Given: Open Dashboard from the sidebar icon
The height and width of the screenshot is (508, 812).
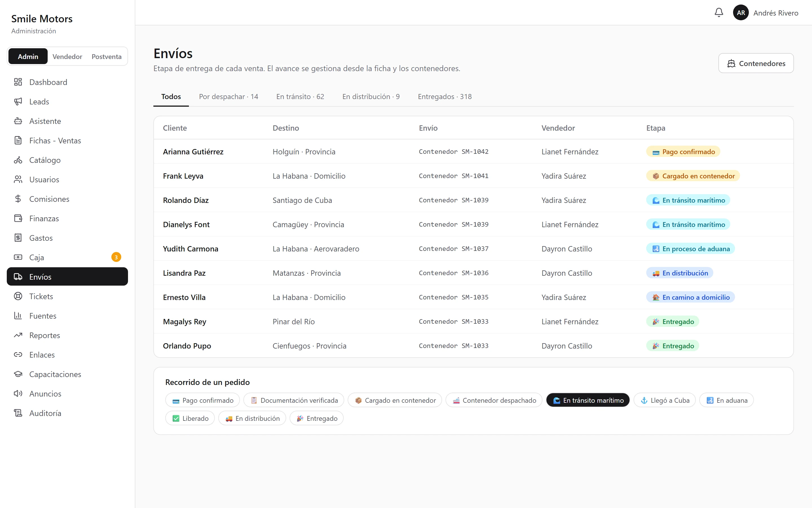Looking at the screenshot, I should pos(18,82).
